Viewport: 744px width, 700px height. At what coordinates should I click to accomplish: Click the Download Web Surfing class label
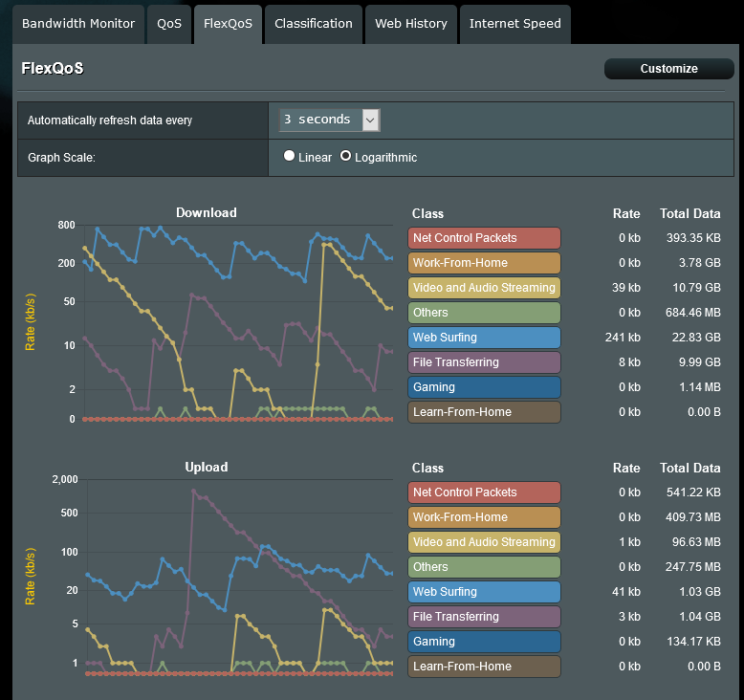[484, 338]
